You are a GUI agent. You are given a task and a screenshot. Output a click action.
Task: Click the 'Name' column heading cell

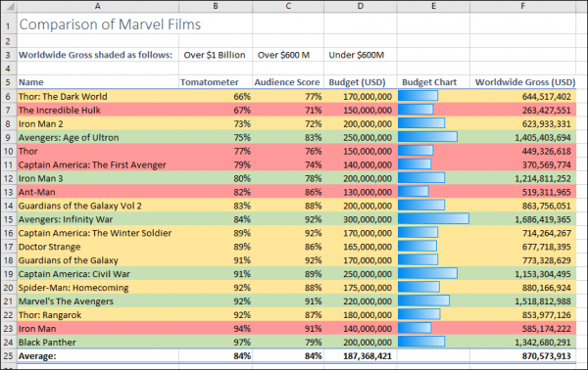point(97,82)
